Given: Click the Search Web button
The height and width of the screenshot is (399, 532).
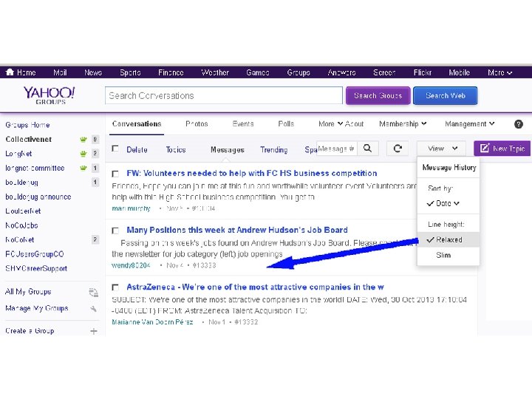Looking at the screenshot, I should 445,95.
